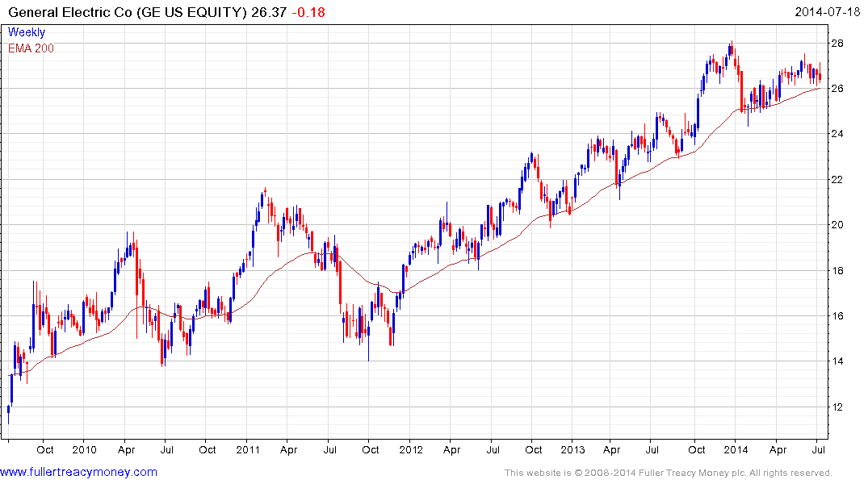The image size is (868, 484).
Task: Click the 28 price axis label
Action: (x=837, y=43)
